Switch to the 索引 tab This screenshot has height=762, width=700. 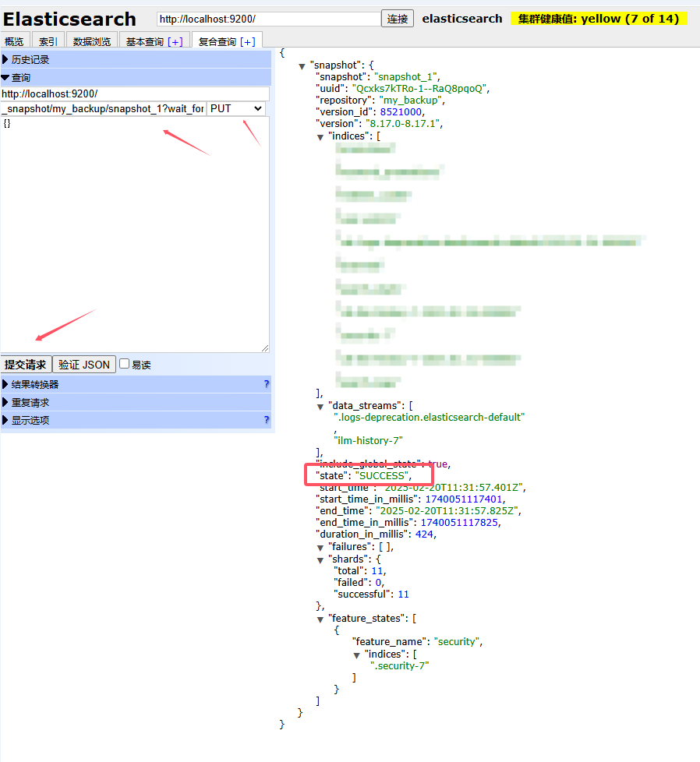48,41
